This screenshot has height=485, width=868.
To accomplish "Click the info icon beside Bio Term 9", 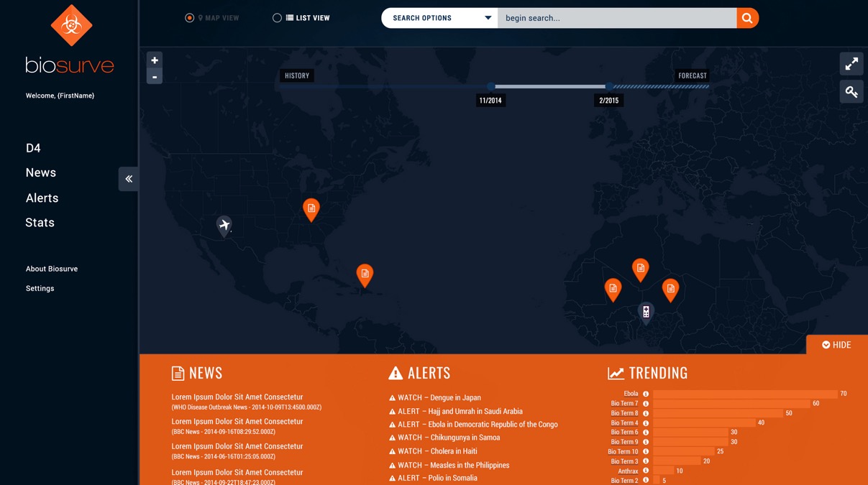I will click(x=646, y=442).
